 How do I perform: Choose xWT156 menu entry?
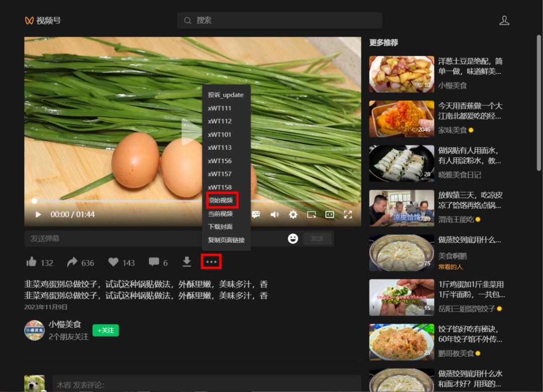click(x=220, y=161)
